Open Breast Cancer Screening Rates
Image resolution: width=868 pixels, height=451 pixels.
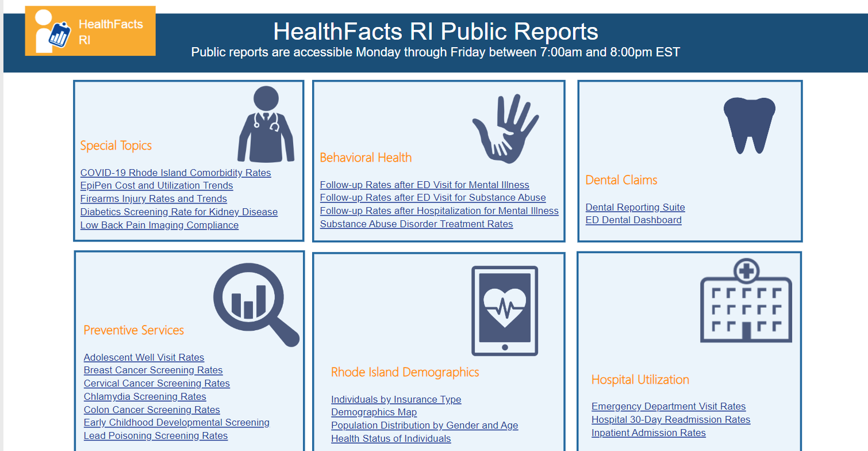click(153, 370)
